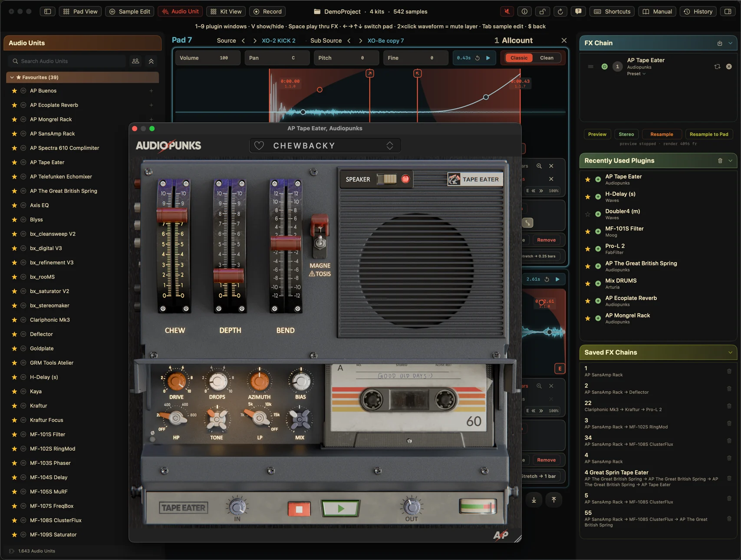Collapse the Favourites (39) group
Screen dimensions: 741x560
click(x=12, y=77)
